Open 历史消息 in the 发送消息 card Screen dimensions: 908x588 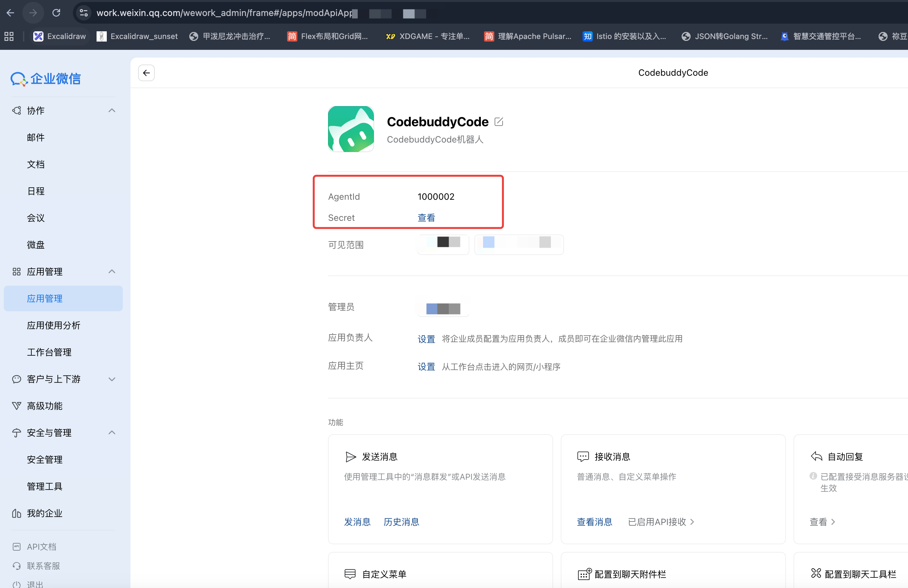[x=401, y=522]
